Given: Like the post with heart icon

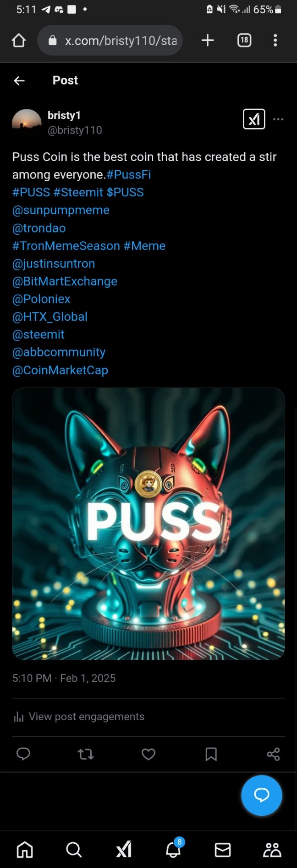Looking at the screenshot, I should pyautogui.click(x=148, y=754).
